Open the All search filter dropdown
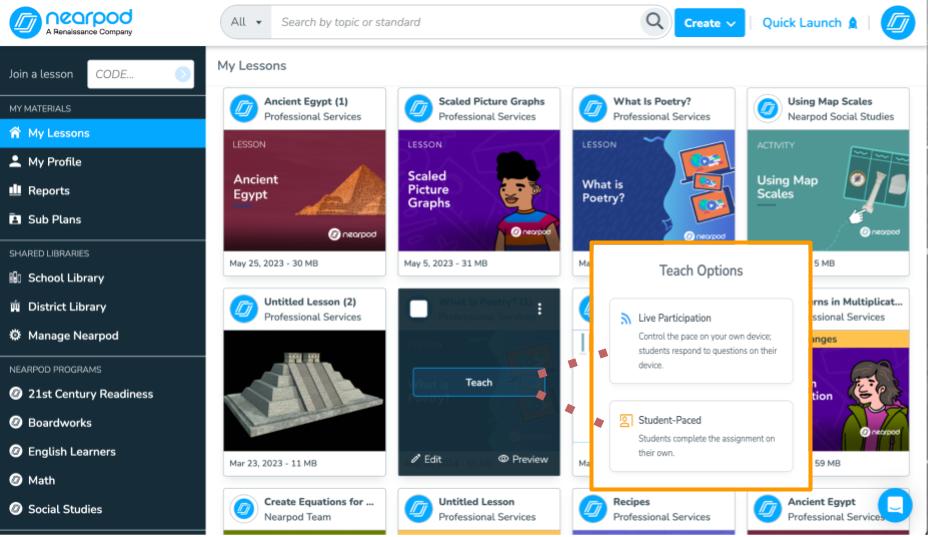The image size is (930, 537). 246,22
